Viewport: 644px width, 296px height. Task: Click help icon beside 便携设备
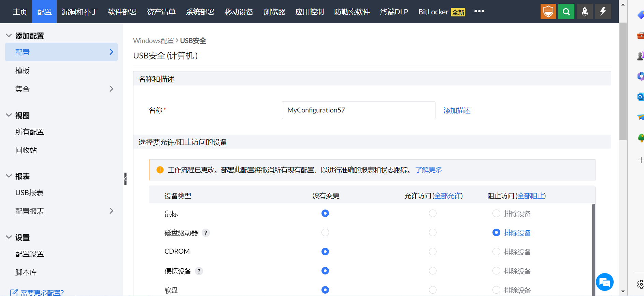click(199, 271)
